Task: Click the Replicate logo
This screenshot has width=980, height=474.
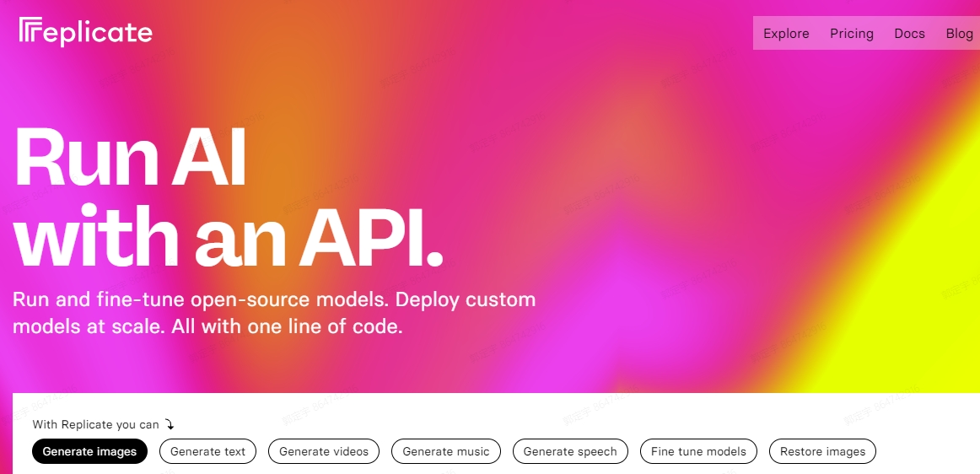Action: 86,31
